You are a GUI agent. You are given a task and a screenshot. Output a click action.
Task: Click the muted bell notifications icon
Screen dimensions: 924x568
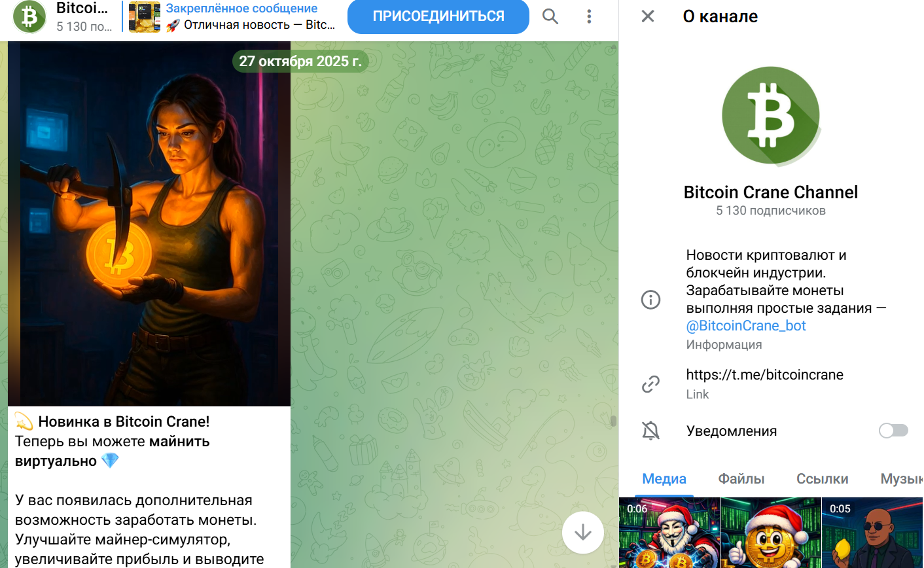pos(650,431)
